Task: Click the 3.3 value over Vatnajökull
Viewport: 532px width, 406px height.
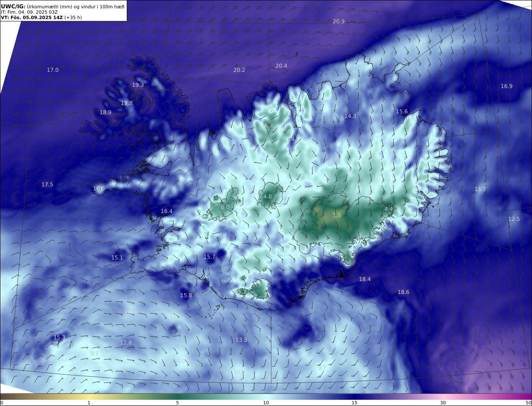Action: (x=337, y=215)
